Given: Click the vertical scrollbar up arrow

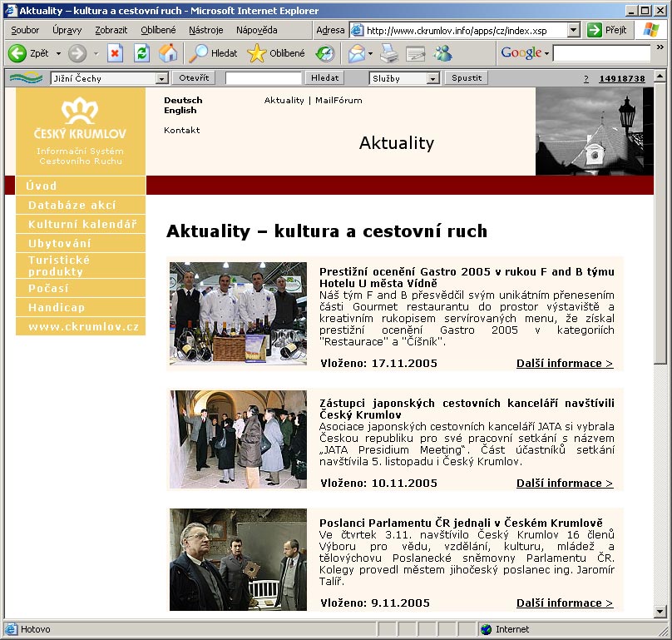Looking at the screenshot, I should (x=660, y=77).
